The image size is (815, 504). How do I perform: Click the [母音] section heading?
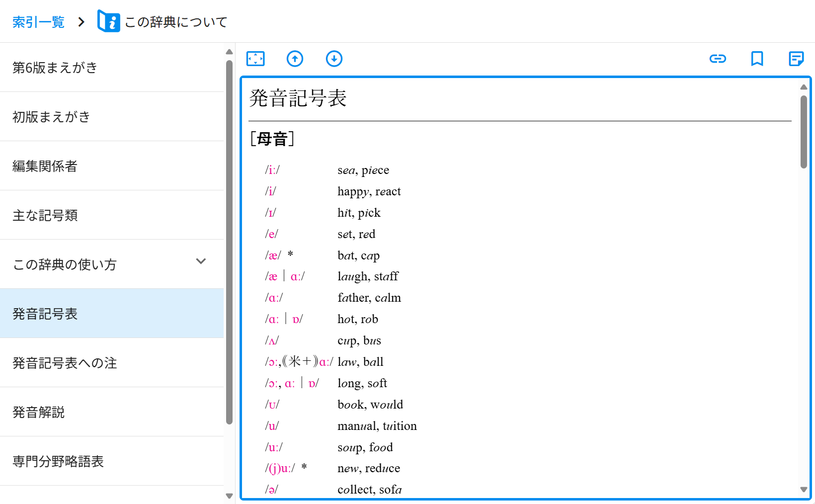[x=272, y=139]
